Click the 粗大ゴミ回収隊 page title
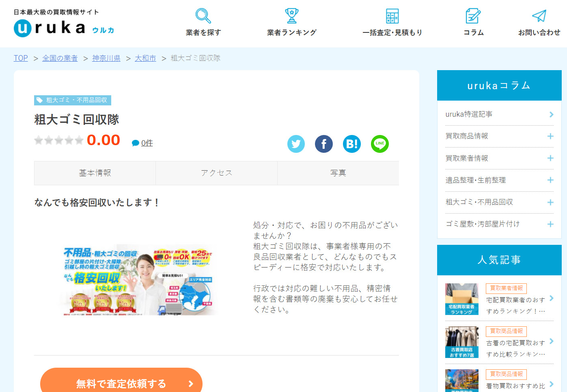Screen dimensions: 567x392 pos(77,120)
